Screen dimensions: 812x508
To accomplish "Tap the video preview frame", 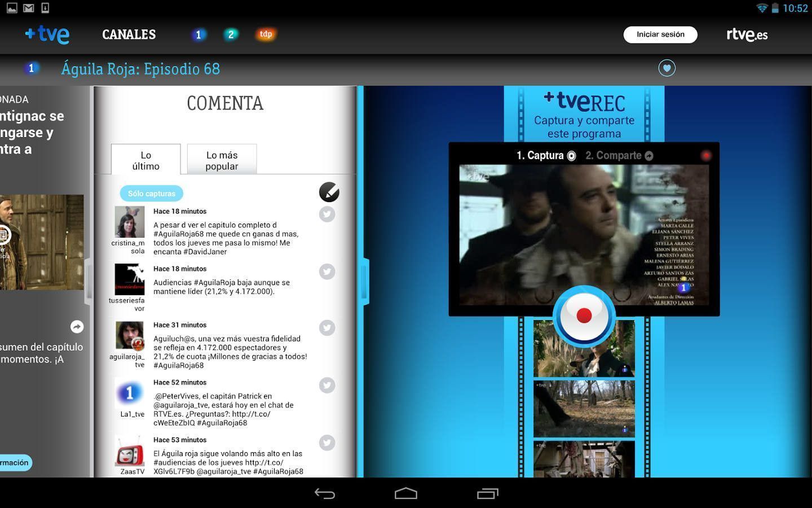I will pos(584,234).
